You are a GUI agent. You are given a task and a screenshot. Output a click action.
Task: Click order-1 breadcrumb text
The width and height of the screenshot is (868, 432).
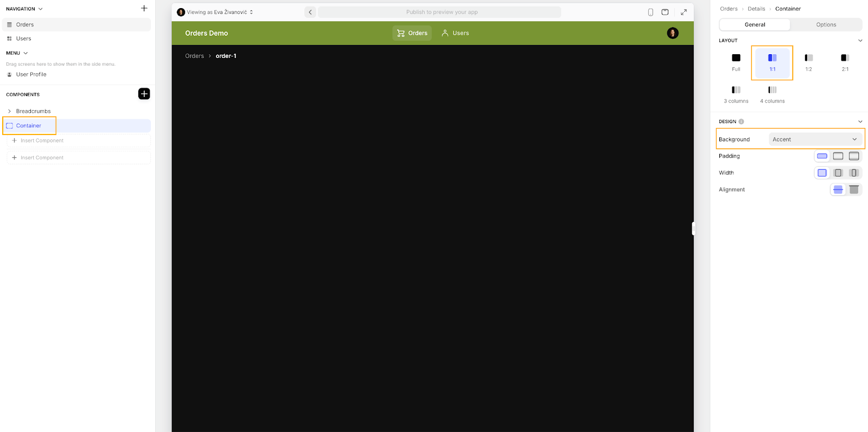[x=226, y=56]
